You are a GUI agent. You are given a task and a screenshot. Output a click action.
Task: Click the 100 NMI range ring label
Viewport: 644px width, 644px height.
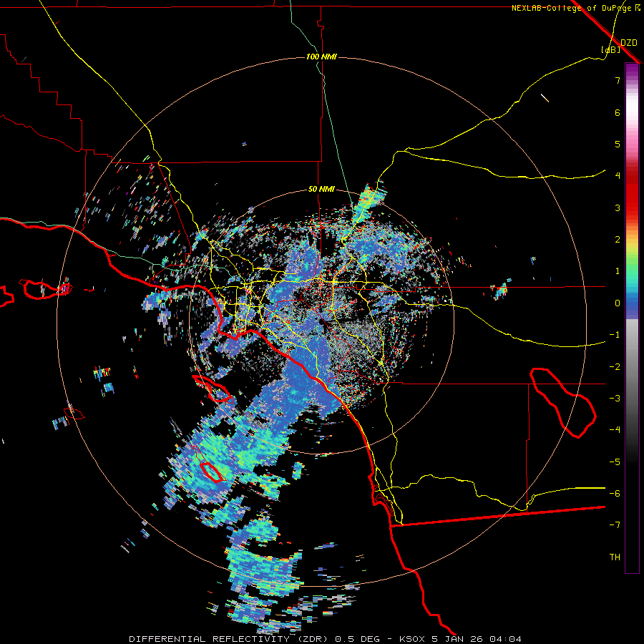[321, 57]
